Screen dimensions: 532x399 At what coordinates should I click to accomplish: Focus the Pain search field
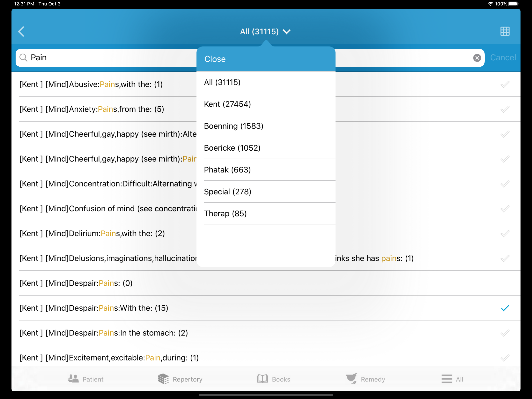250,58
